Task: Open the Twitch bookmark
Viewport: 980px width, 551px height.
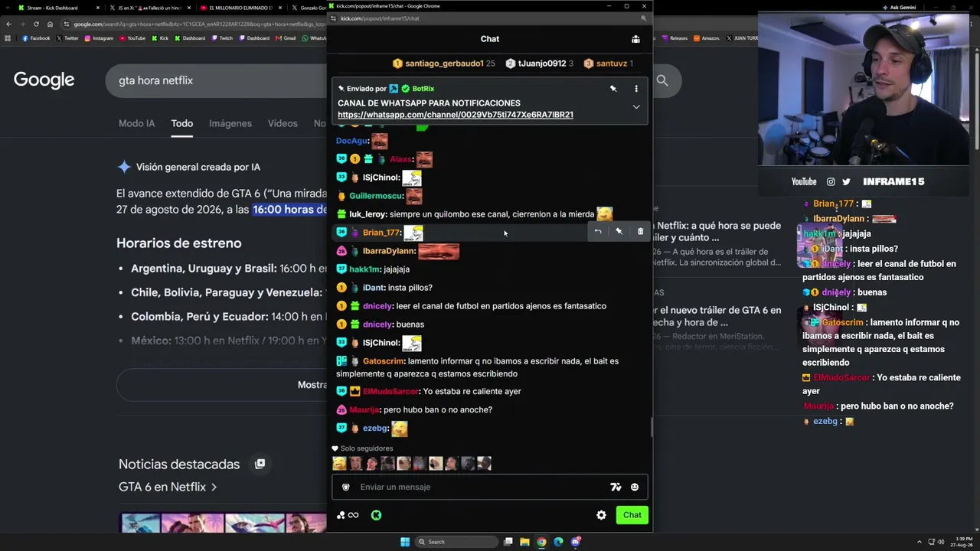Action: [x=221, y=38]
